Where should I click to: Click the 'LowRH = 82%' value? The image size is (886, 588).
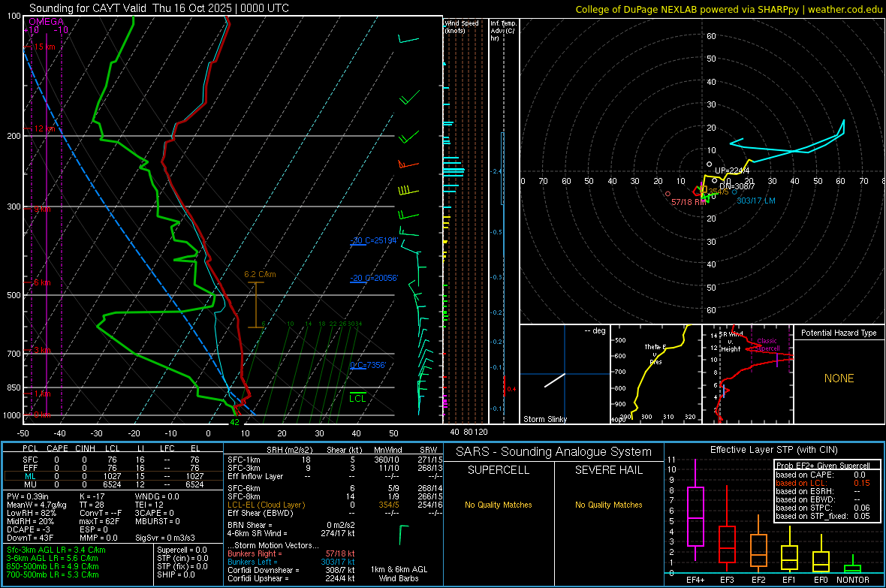point(31,513)
